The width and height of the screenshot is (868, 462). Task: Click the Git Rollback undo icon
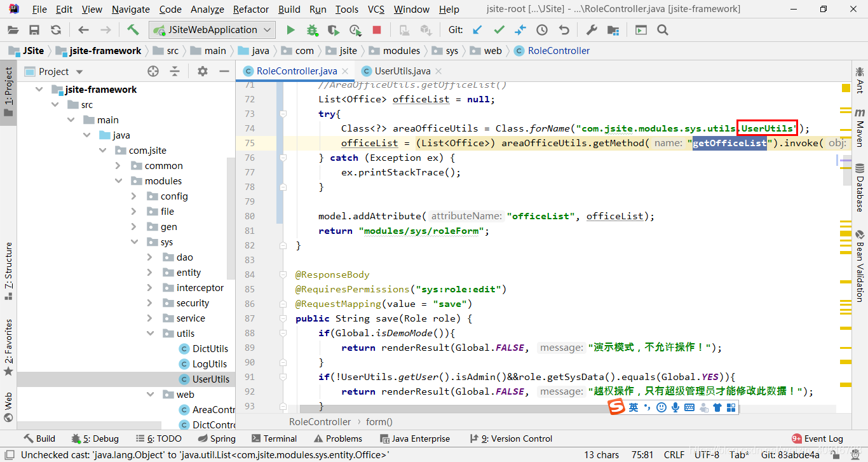tap(564, 30)
